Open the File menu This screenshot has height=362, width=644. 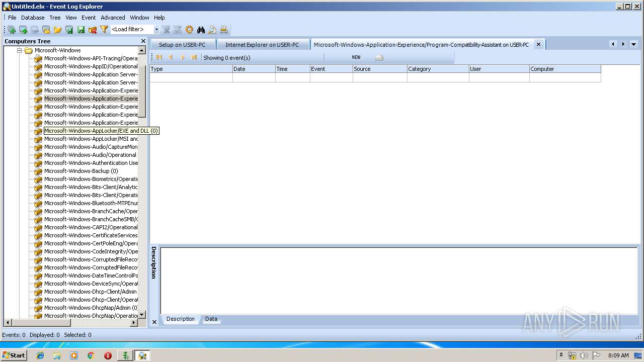pyautogui.click(x=12, y=18)
